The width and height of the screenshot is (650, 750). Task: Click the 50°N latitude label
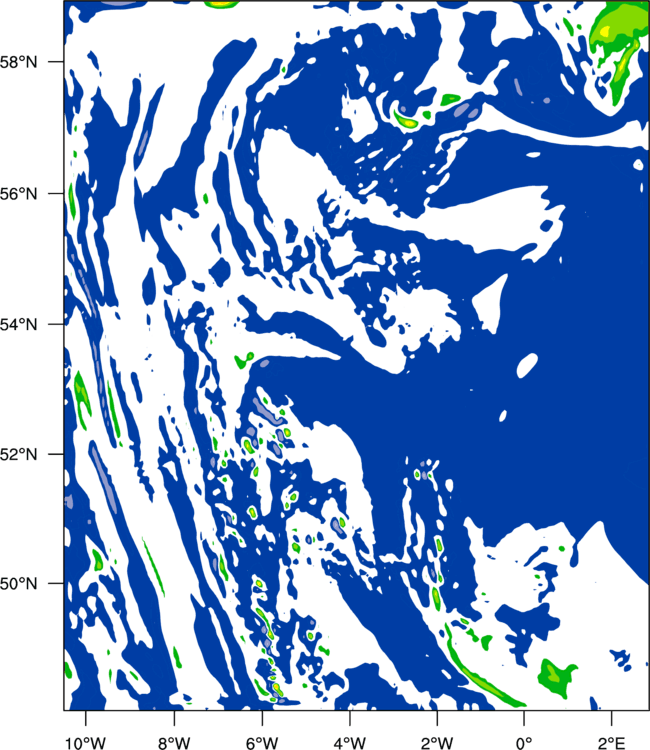18,584
